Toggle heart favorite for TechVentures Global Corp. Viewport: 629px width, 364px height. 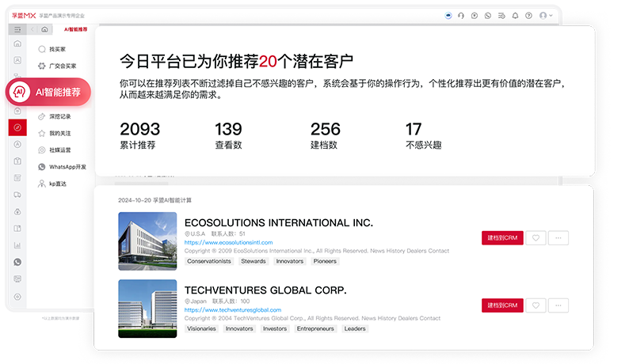[536, 305]
